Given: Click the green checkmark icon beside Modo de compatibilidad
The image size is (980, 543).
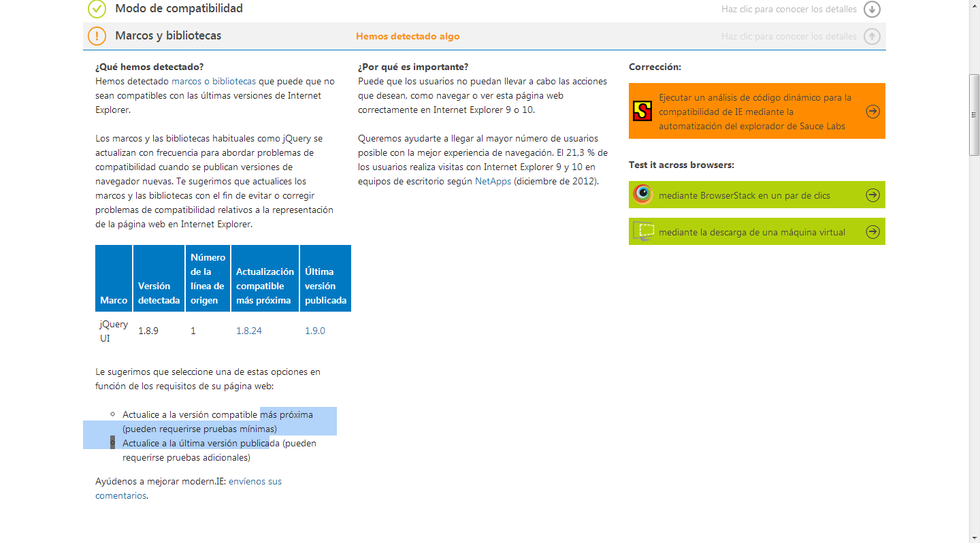Looking at the screenshot, I should (x=97, y=9).
